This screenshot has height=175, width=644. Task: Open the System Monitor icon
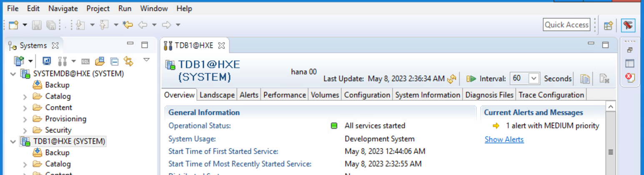pos(47,61)
